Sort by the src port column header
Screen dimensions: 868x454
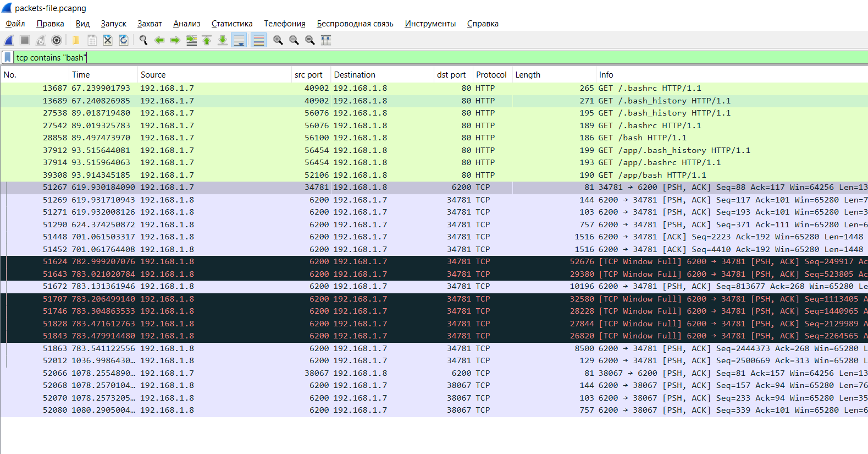pyautogui.click(x=311, y=75)
